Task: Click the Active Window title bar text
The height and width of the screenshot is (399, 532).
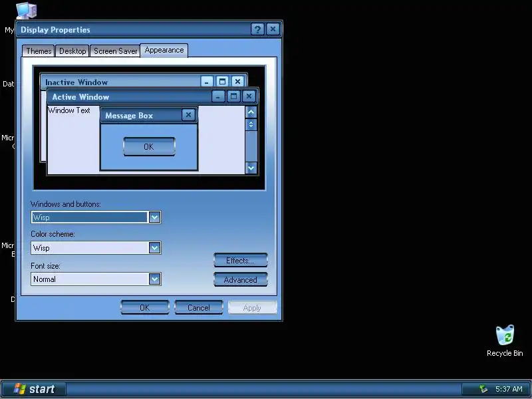Action: 80,97
